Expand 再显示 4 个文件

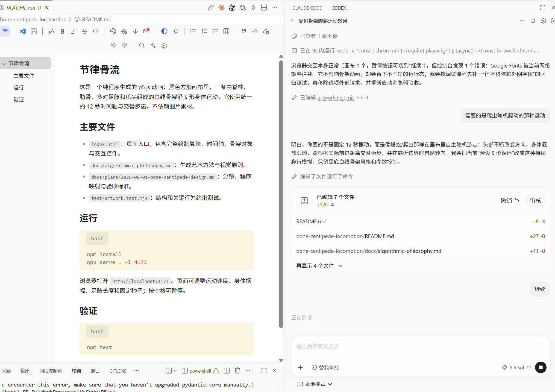(x=319, y=266)
